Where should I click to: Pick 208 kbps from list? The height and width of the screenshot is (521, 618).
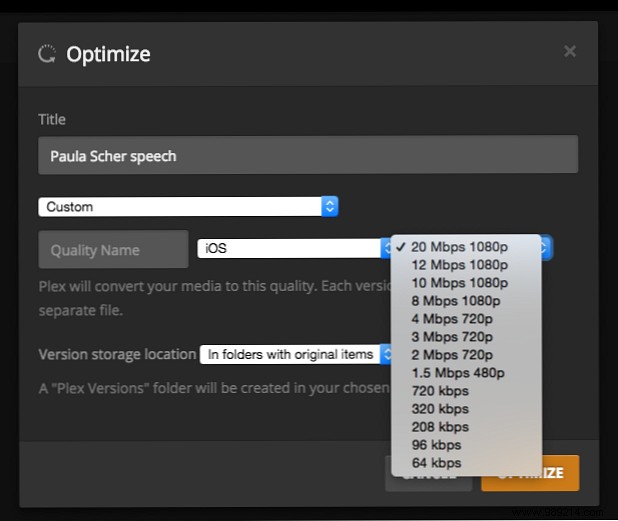coord(466,427)
